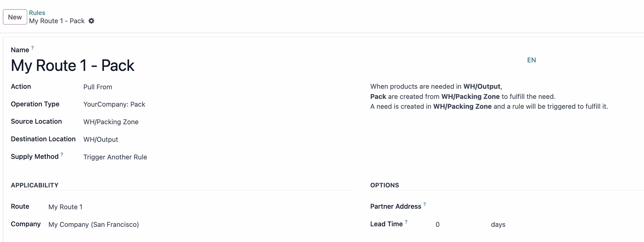Click the Partner Address help question mark
644x242 pixels.
(x=425, y=204)
